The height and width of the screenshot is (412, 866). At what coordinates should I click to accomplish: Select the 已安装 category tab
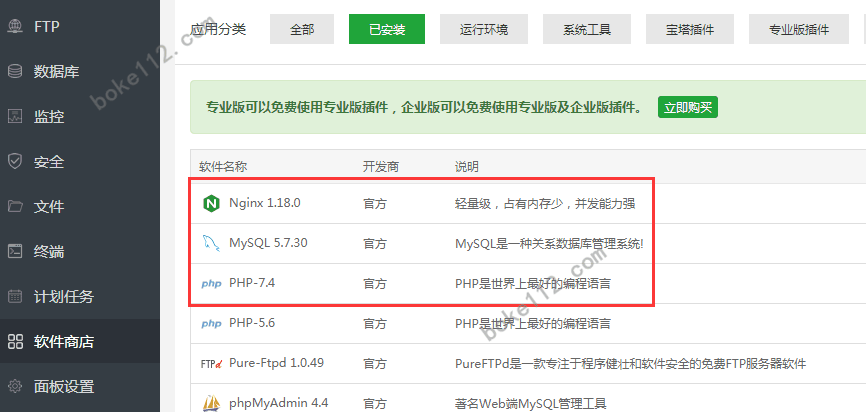click(387, 29)
